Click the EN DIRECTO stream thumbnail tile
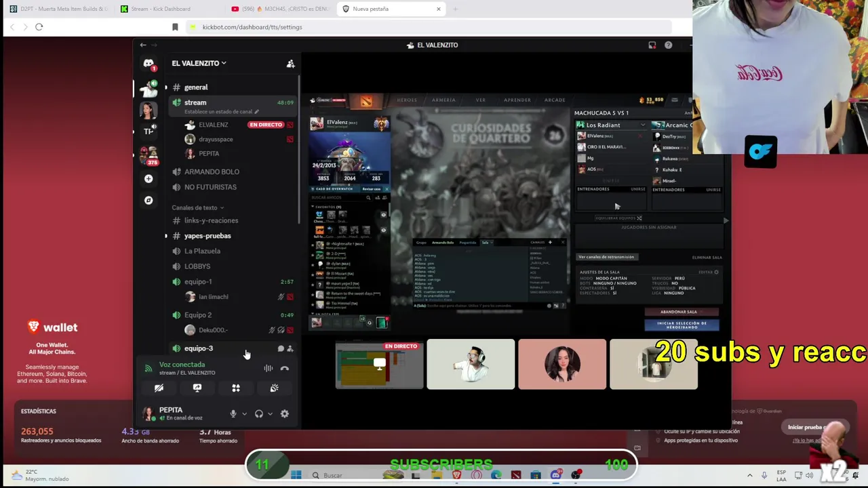This screenshot has height=488, width=868. click(380, 365)
